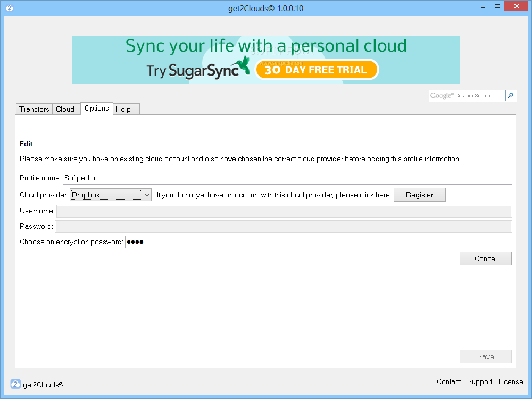The width and height of the screenshot is (532, 399).
Task: Focus the encryption password field
Action: 319,242
